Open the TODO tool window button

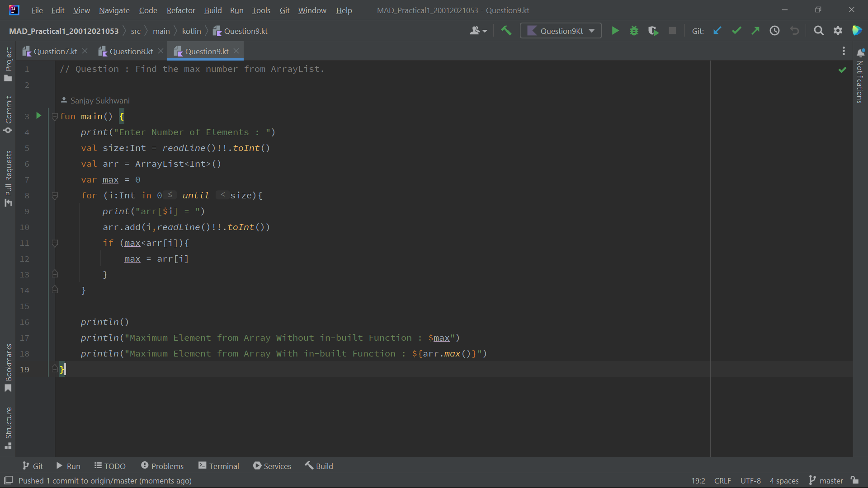[110, 466]
